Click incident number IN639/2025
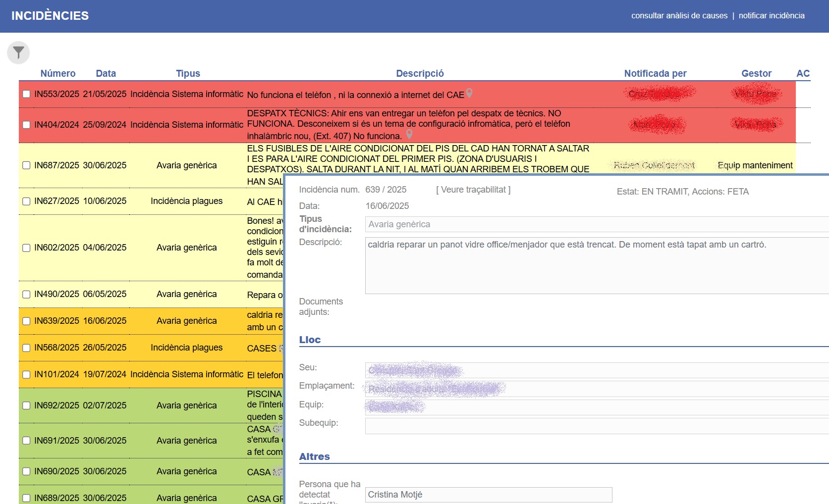Screen dimensions: 829x504 click(56, 321)
